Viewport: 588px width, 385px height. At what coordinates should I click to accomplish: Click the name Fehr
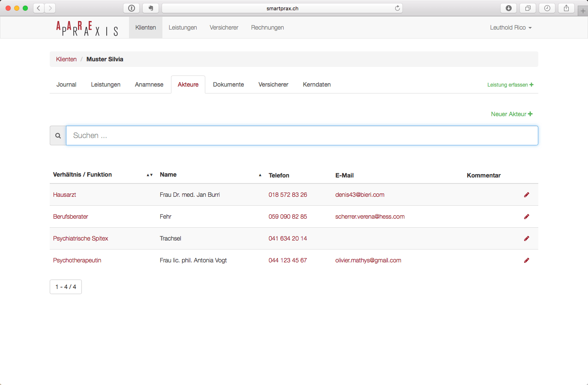pos(166,217)
